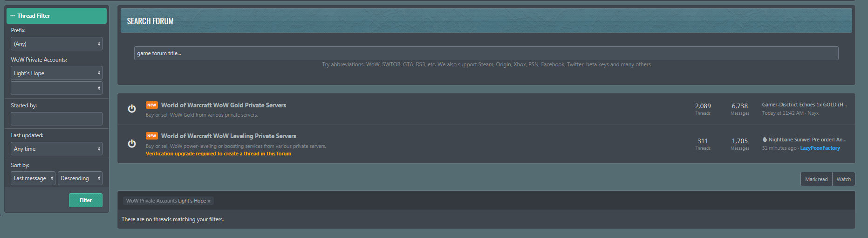Click the 'Try abbreviations' hint text

(x=486, y=64)
